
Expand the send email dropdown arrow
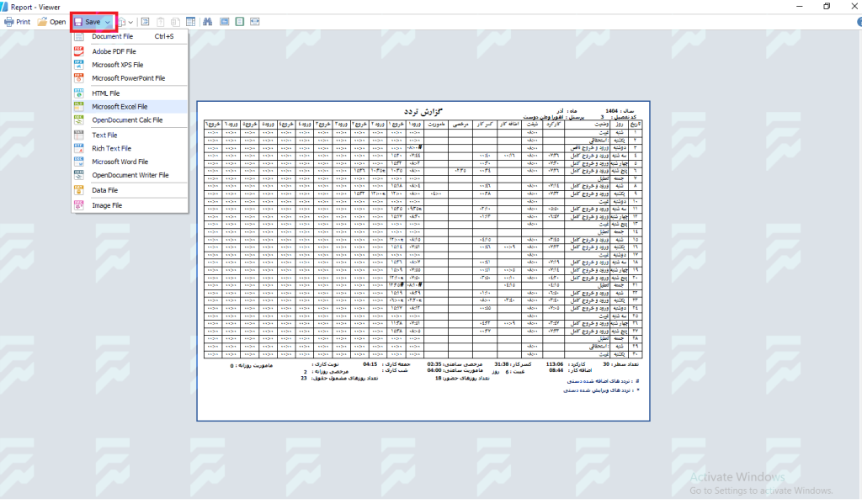pos(131,22)
